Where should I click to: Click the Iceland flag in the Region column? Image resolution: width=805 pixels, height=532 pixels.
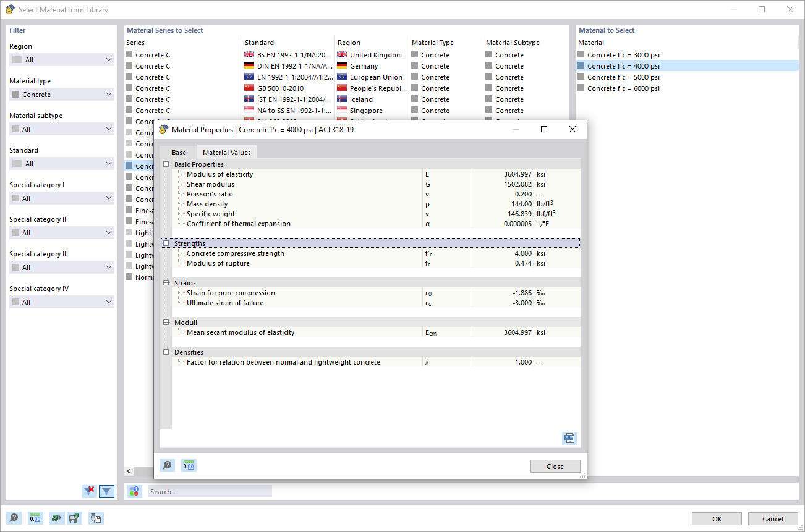pos(342,99)
